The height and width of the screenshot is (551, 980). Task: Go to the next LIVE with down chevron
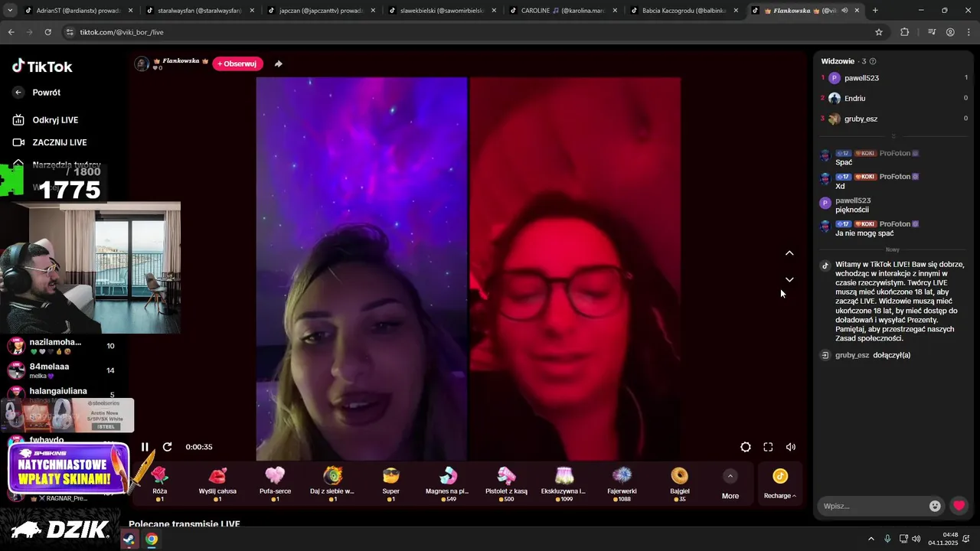click(789, 279)
